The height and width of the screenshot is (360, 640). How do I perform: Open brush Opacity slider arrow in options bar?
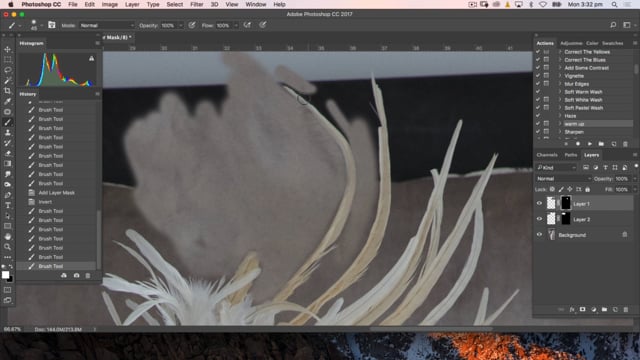(x=180, y=25)
